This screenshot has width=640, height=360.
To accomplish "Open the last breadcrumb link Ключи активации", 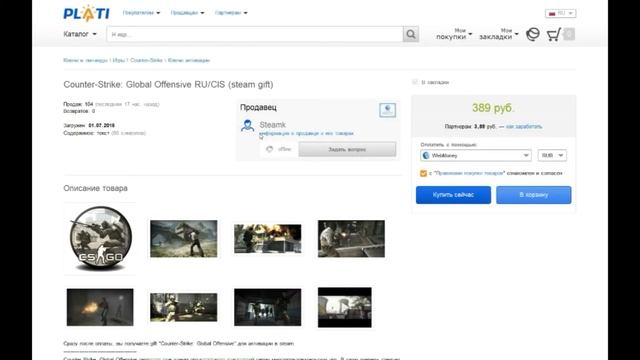I will (189, 60).
